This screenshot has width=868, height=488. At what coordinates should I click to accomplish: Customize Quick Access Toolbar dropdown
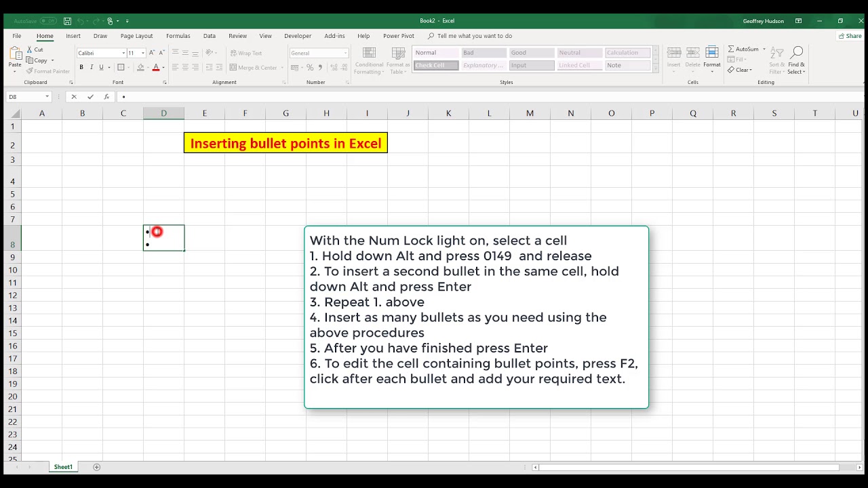coord(127,21)
